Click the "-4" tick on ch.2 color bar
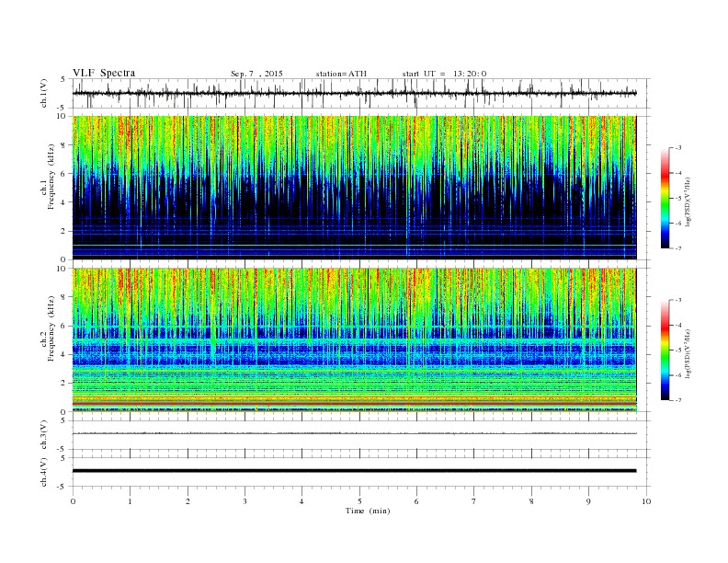728x563 pixels. [677, 325]
